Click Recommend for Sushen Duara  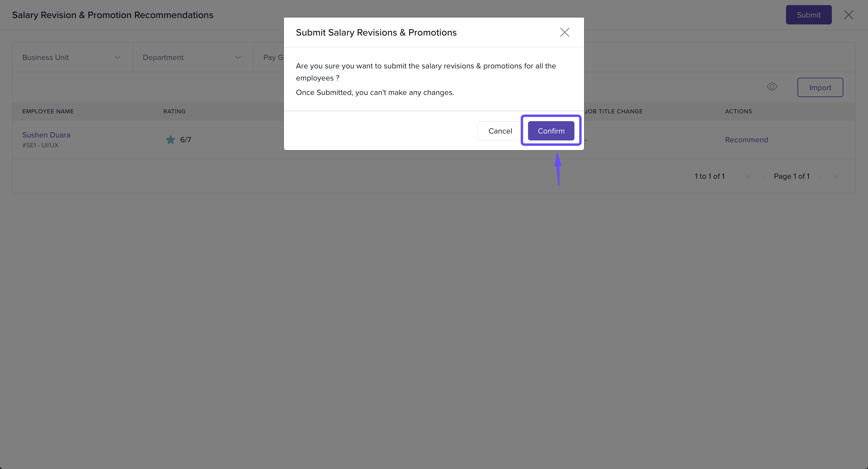746,140
